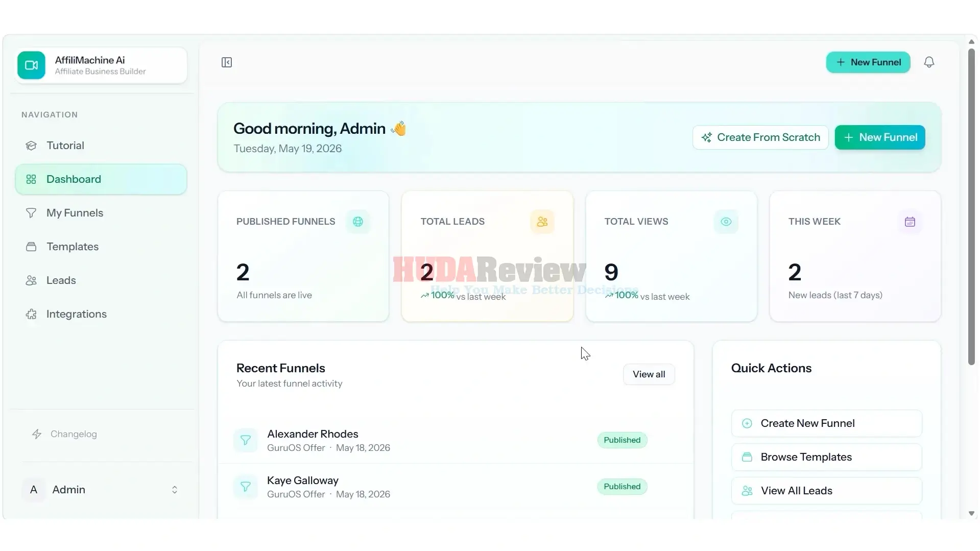Select Dashboard in the navigation

pyautogui.click(x=101, y=179)
